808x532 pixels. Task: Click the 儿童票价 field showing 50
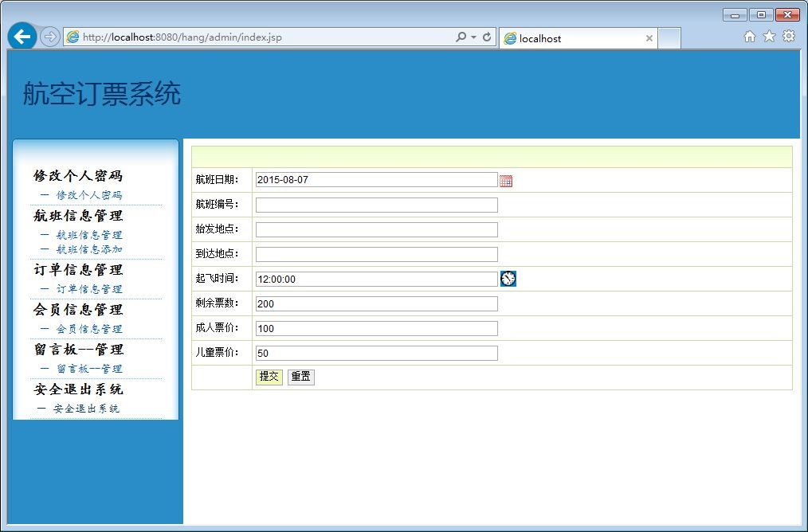(x=377, y=353)
